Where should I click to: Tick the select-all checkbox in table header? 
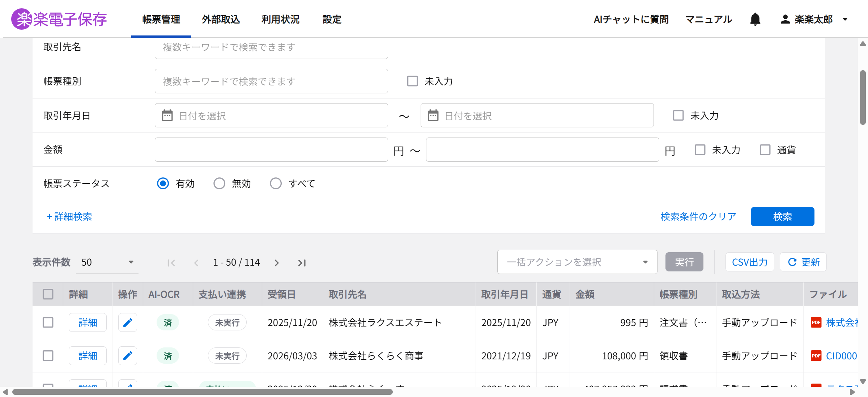[x=48, y=294]
